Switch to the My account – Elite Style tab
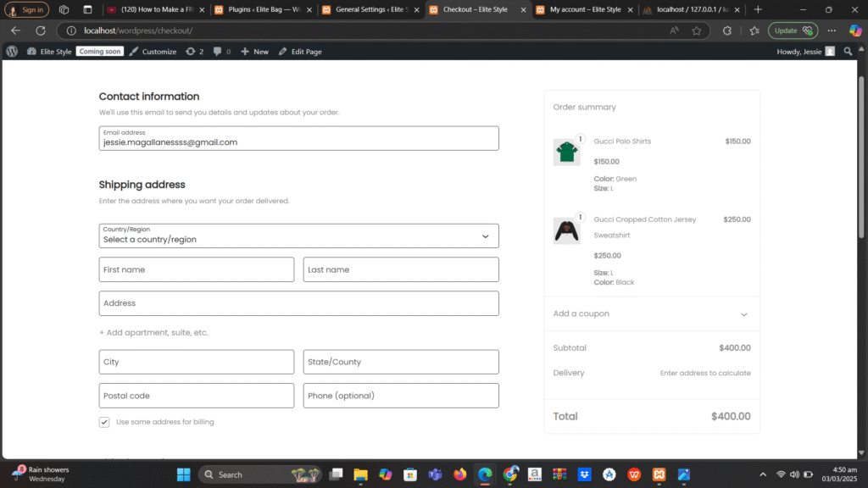The width and height of the screenshot is (868, 488). (585, 9)
